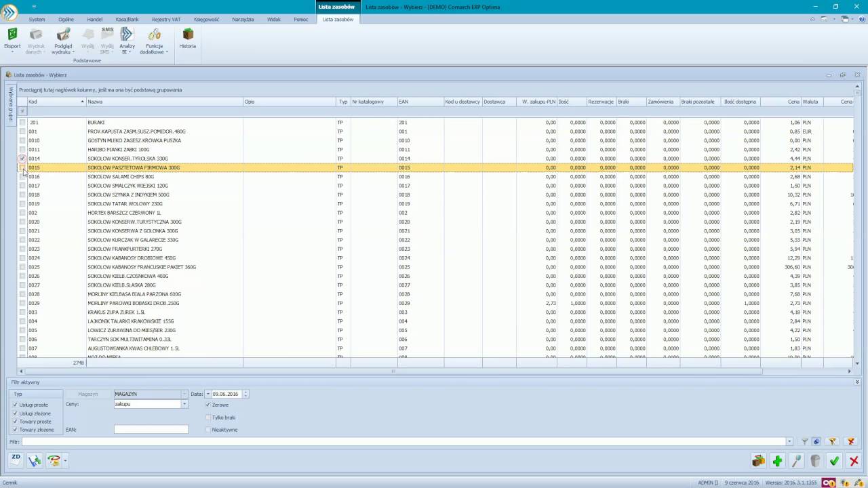
Task: Switch to Rejestry VAT tab
Action: [166, 20]
